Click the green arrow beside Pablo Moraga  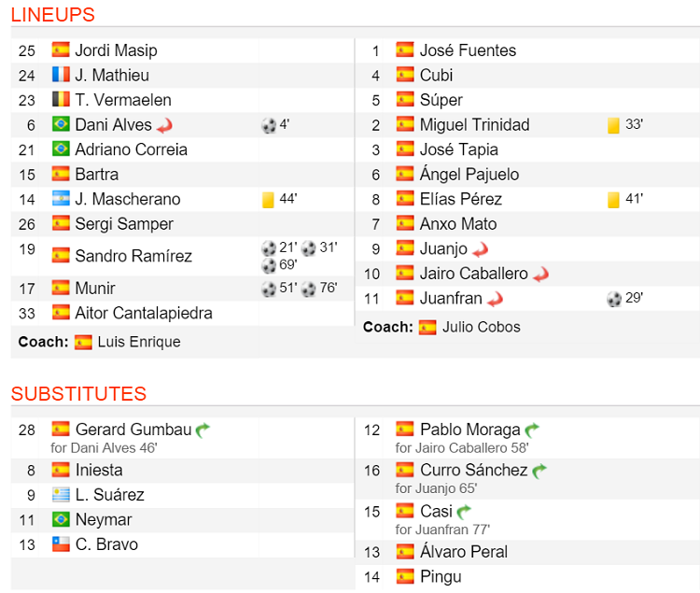tap(533, 430)
